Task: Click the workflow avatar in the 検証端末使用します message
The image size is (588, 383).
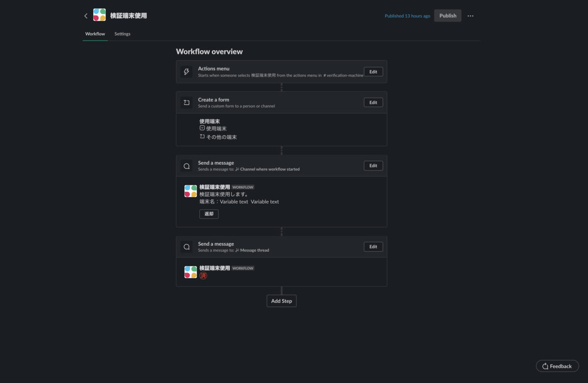Action: [x=191, y=191]
